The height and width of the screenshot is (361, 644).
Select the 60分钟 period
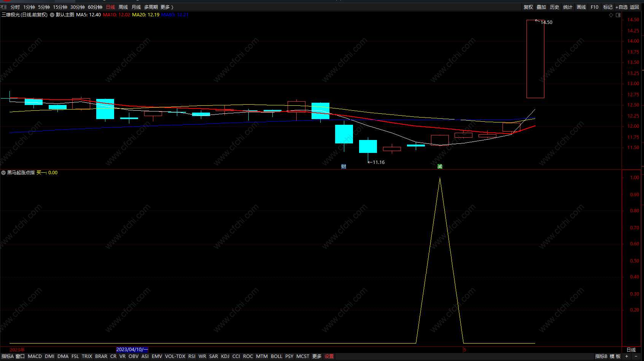[95, 7]
